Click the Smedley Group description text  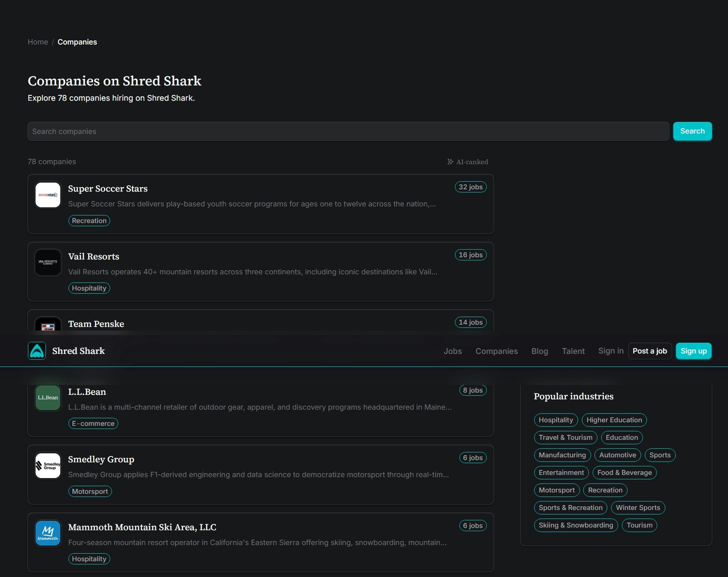[x=259, y=474]
